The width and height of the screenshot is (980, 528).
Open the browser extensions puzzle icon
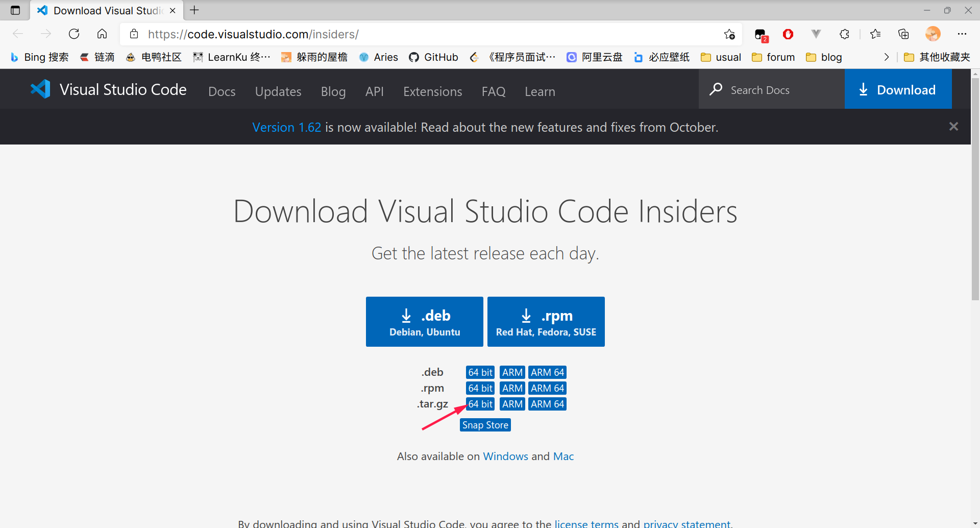click(844, 34)
